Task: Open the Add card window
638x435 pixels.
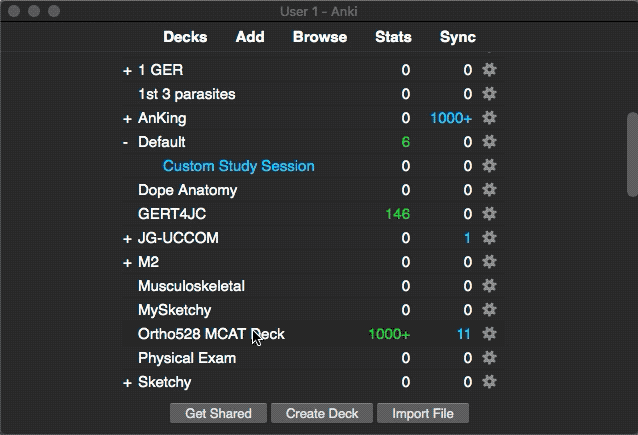Action: (x=250, y=37)
